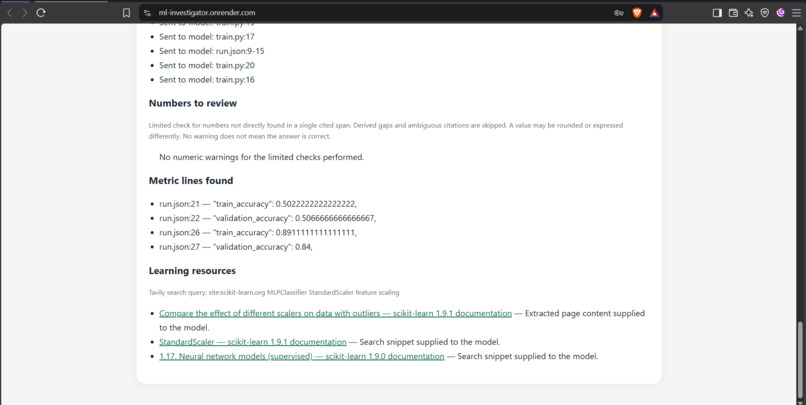This screenshot has width=806, height=405.
Task: Go forward with browser forward arrow
Action: click(24, 13)
